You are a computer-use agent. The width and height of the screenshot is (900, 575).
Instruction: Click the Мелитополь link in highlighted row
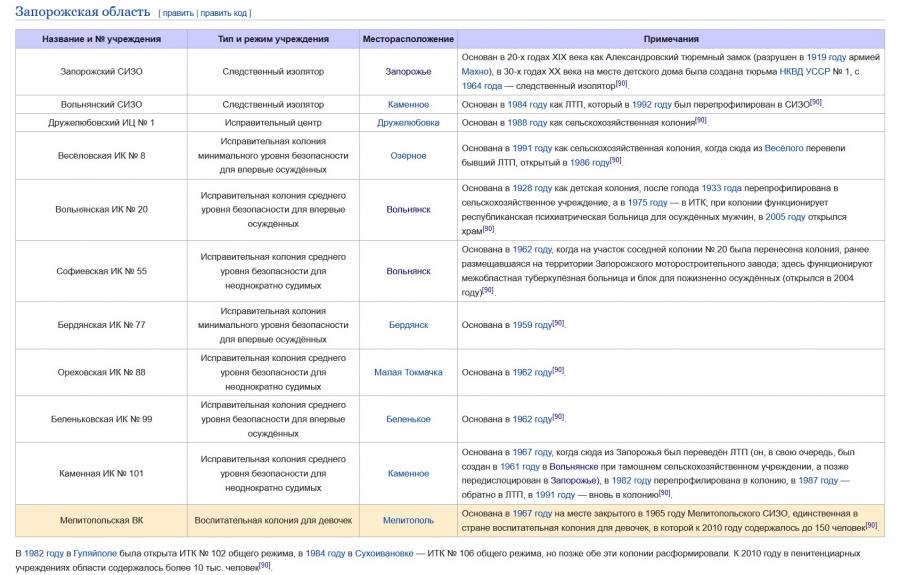[x=408, y=520]
